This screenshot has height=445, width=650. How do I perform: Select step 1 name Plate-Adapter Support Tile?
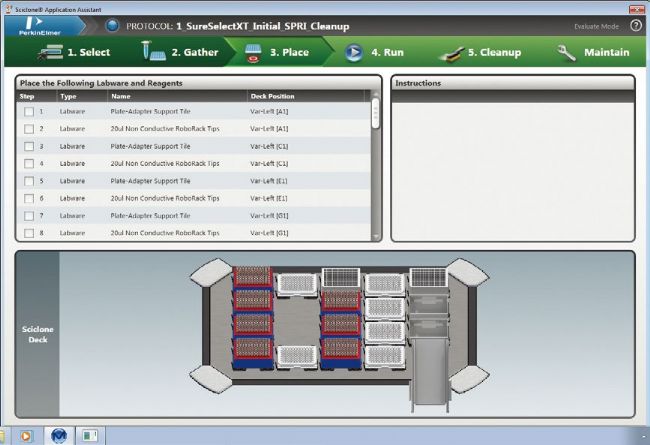[150, 112]
